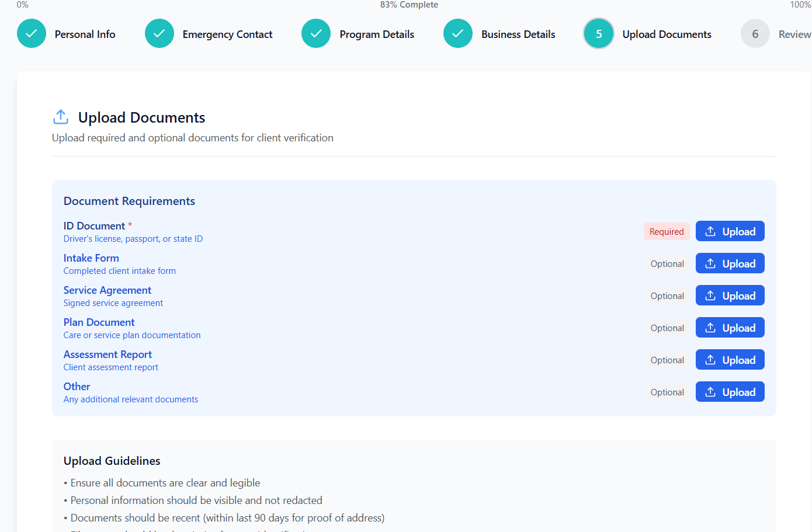Click the Required badge next to ID Document
The width and height of the screenshot is (812, 532).
(x=667, y=231)
